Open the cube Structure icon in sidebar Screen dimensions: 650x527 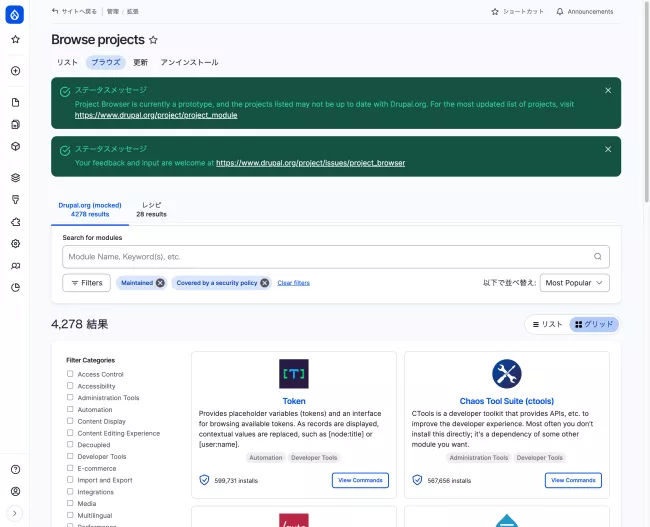(x=15, y=146)
